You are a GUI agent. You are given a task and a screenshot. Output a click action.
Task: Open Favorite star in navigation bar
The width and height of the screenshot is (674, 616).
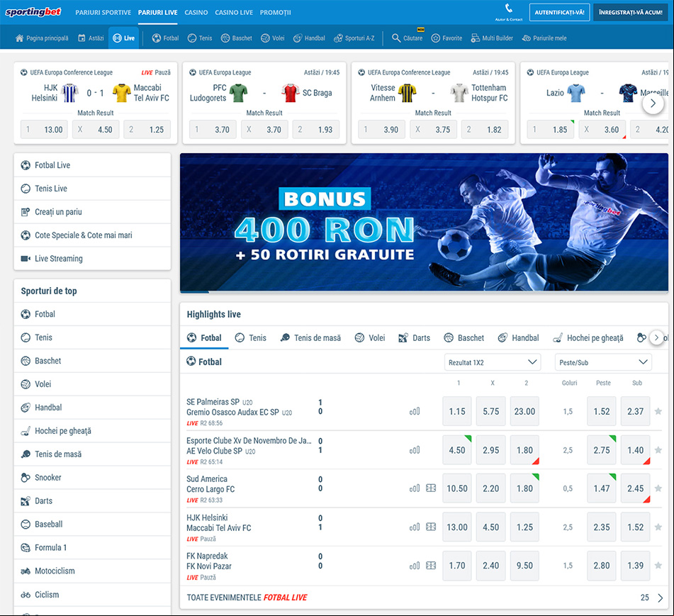(x=446, y=38)
